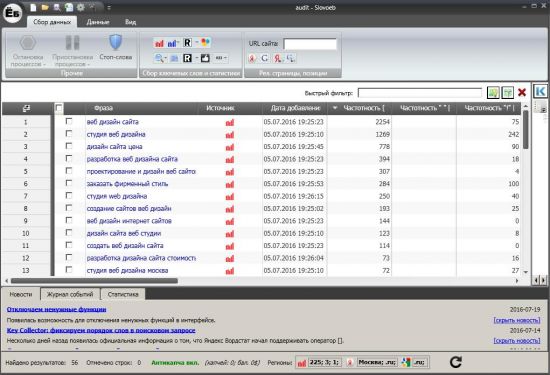Click the horizontal scrollbar below the phrase table
Screen dimensions: 550x375
tap(94, 281)
